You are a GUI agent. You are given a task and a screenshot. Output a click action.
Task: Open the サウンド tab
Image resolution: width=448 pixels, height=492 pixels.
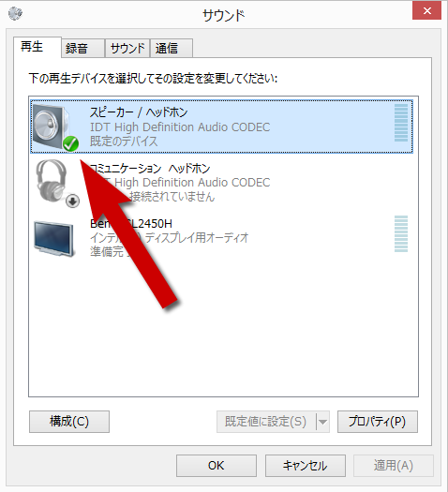(x=127, y=49)
